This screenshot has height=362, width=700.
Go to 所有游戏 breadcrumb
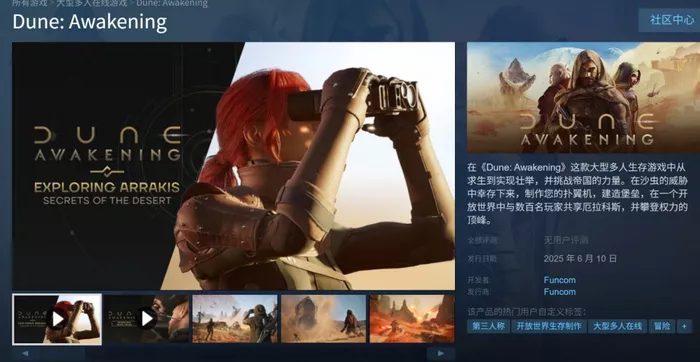click(x=30, y=4)
